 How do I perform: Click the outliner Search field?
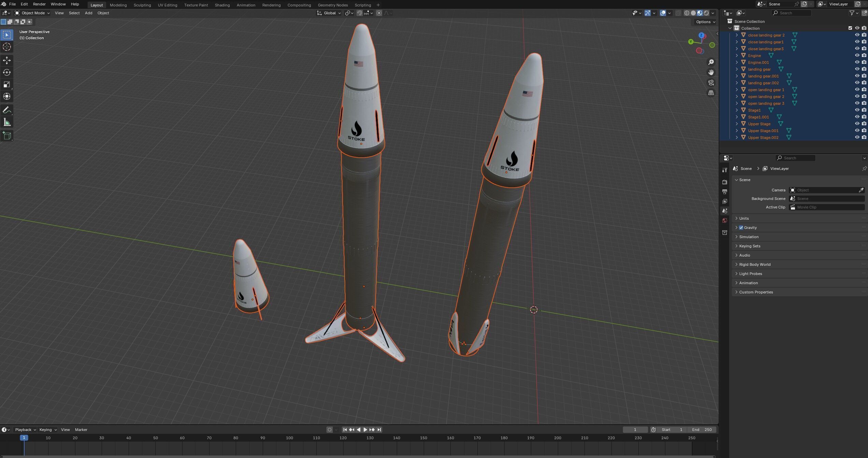[791, 13]
